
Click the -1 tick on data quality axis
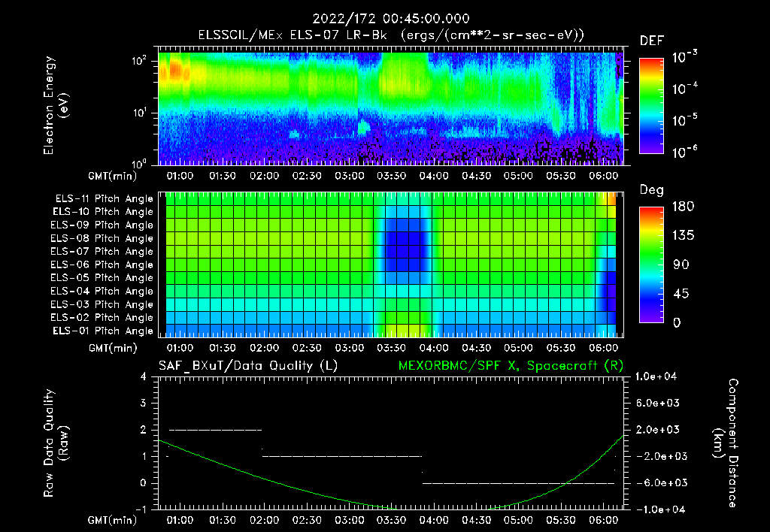[141, 509]
